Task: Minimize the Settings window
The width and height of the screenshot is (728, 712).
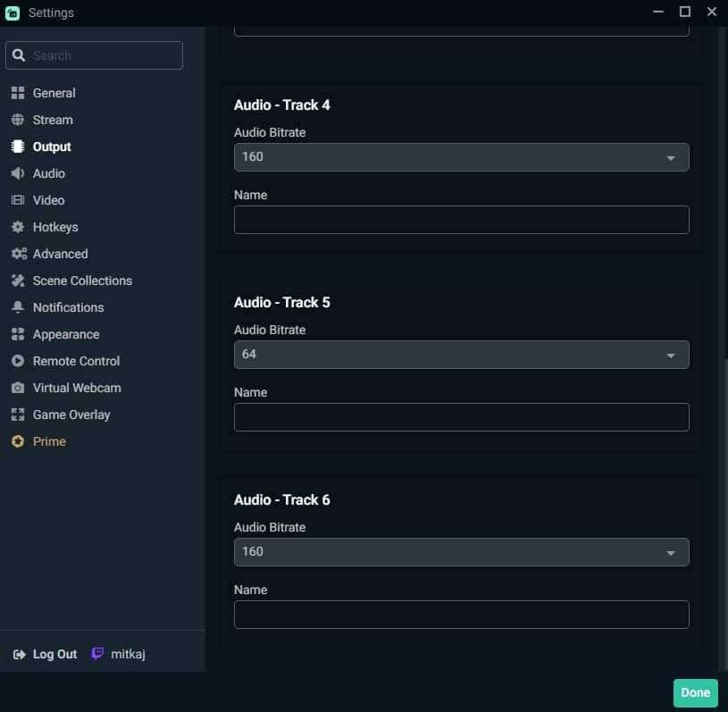Action: pyautogui.click(x=658, y=12)
